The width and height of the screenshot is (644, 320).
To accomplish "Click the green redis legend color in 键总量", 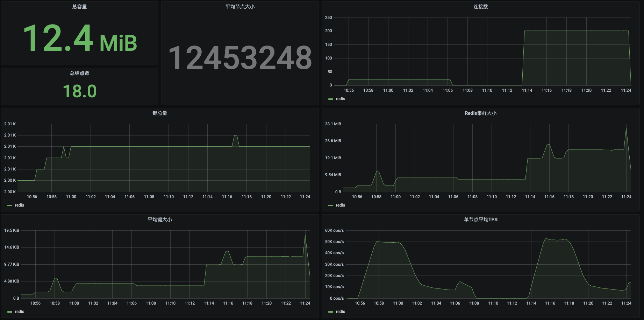I will pyautogui.click(x=10, y=206).
